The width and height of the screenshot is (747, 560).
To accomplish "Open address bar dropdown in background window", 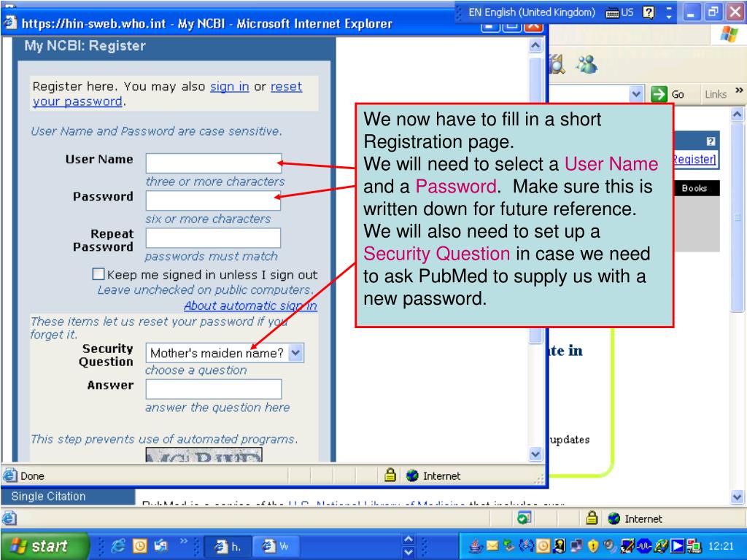I will click(x=636, y=94).
